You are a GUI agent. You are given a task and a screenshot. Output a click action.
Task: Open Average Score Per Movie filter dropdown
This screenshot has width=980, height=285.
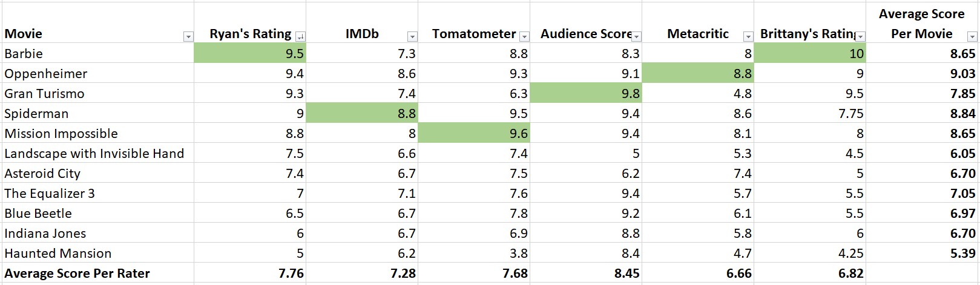[972, 37]
